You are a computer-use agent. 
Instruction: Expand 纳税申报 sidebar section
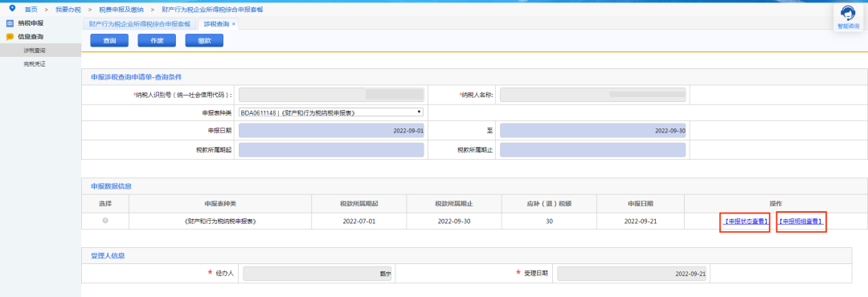tap(31, 23)
